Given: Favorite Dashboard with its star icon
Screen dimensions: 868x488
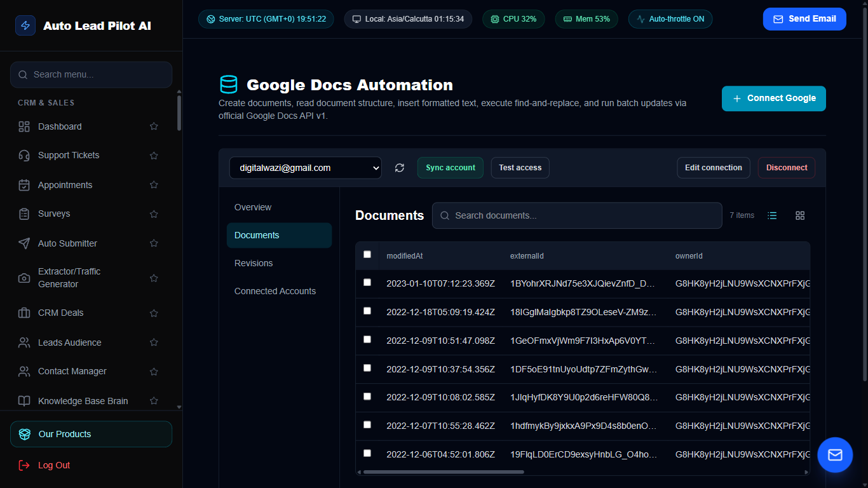Looking at the screenshot, I should (154, 126).
